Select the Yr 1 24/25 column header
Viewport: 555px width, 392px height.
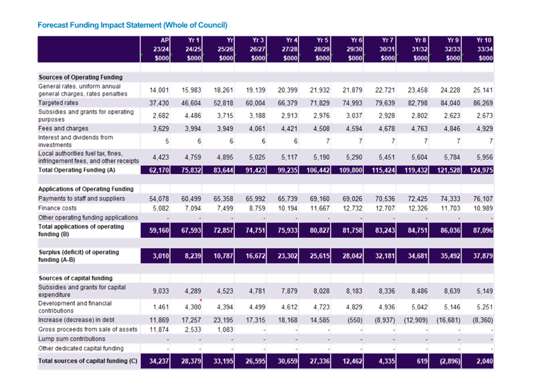tap(187, 49)
